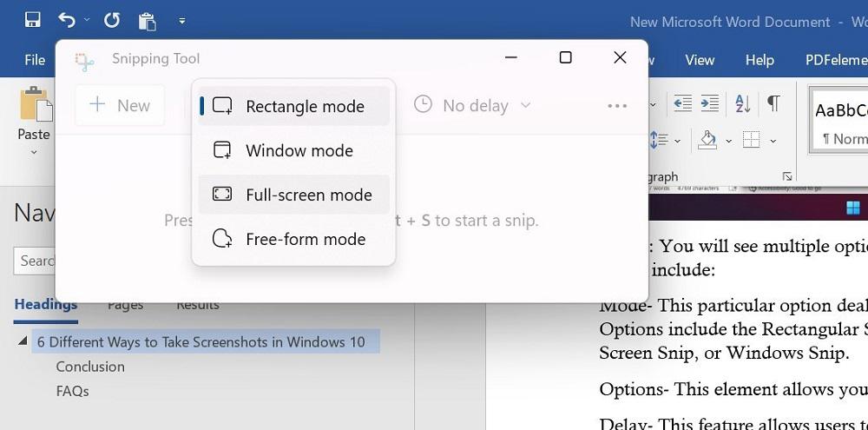Open the Snipping Tool three-dots menu

click(617, 106)
